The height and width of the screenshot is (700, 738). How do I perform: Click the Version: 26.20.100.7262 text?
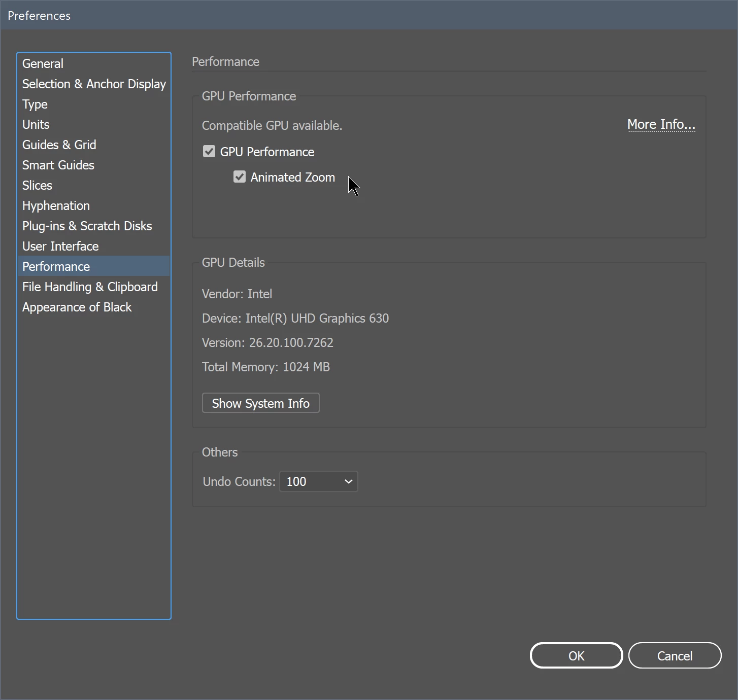[x=267, y=342]
